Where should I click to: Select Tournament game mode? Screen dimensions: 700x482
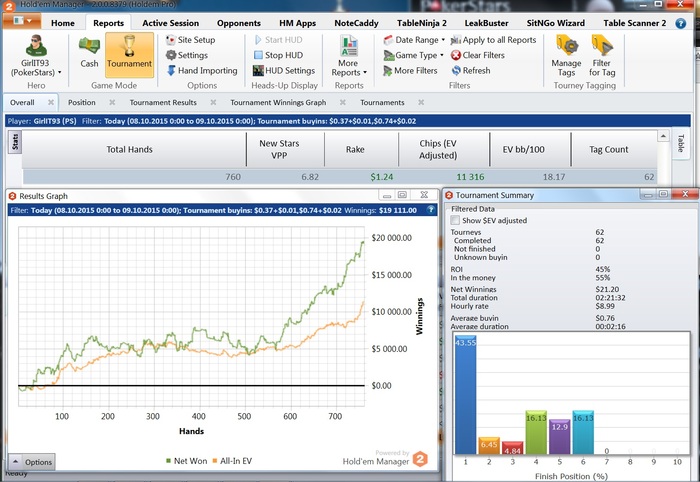pyautogui.click(x=129, y=54)
